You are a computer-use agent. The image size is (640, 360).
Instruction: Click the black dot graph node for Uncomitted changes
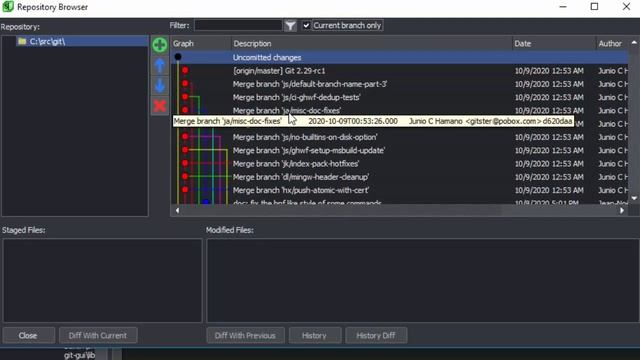click(x=178, y=57)
